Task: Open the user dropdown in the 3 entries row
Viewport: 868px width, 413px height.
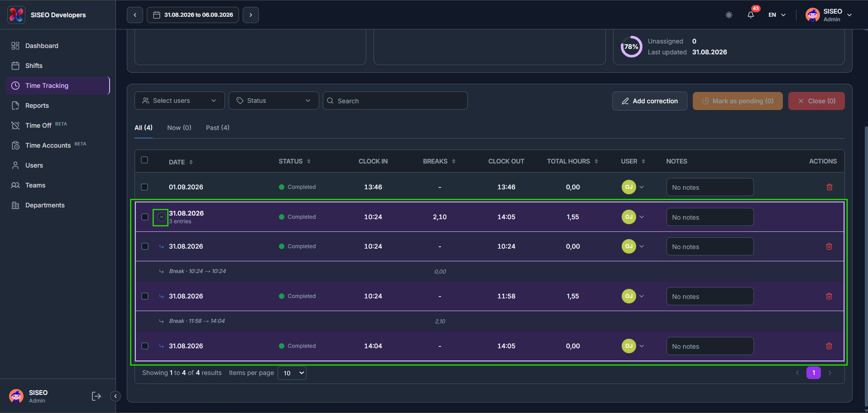Action: [642, 217]
